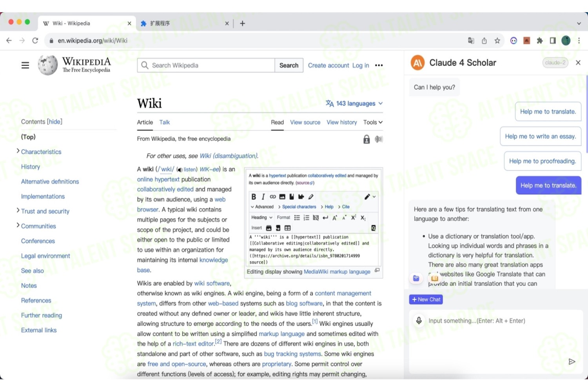Click the browser address bar URL
Viewport: 588px width, 392px height.
pyautogui.click(x=93, y=40)
